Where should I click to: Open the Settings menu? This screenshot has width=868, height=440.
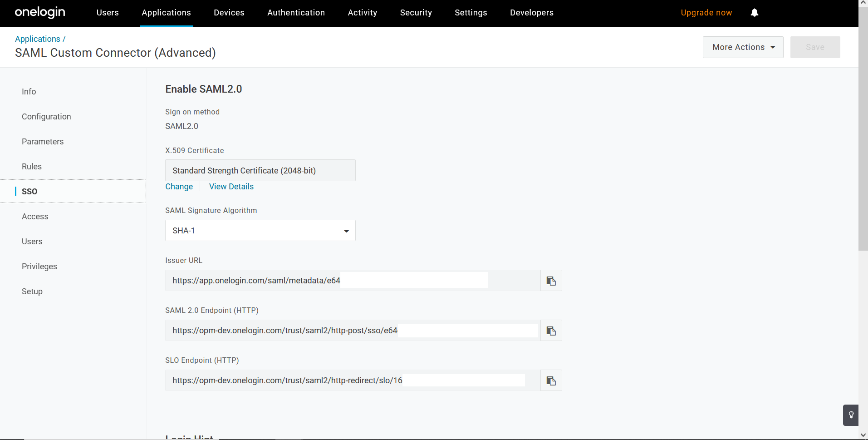pyautogui.click(x=471, y=13)
